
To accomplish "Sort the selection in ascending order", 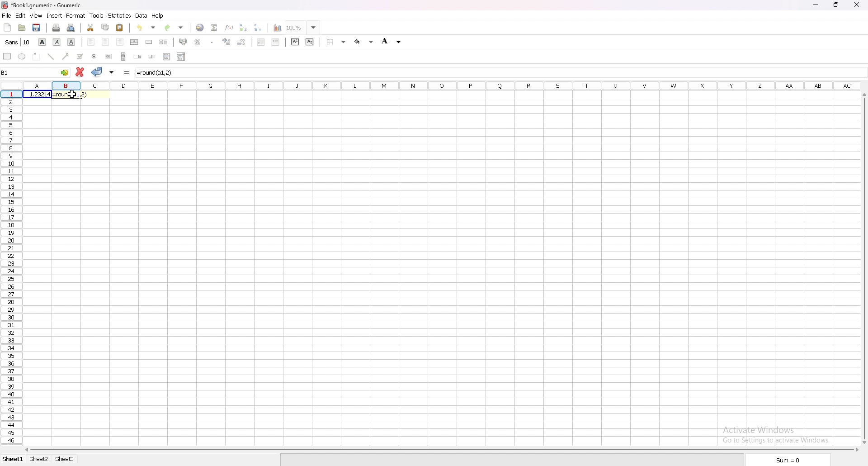I will (244, 28).
